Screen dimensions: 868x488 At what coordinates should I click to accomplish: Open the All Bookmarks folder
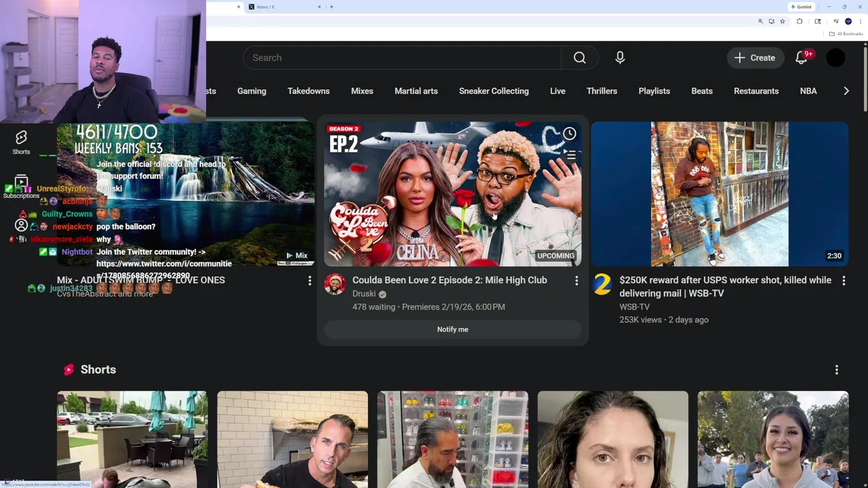click(846, 34)
